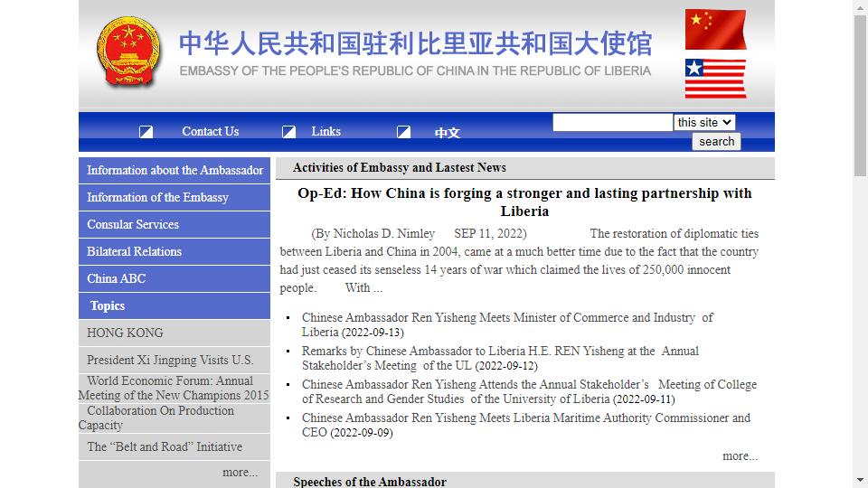Click 'more...' under sidebar Topics list
This screenshot has width=868, height=488.
(x=240, y=473)
